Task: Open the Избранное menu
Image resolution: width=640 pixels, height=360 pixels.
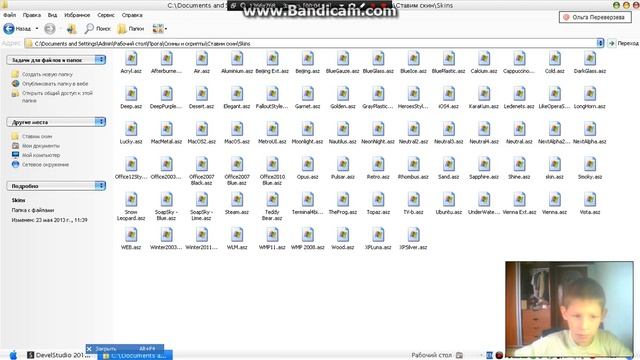Action: (x=77, y=15)
